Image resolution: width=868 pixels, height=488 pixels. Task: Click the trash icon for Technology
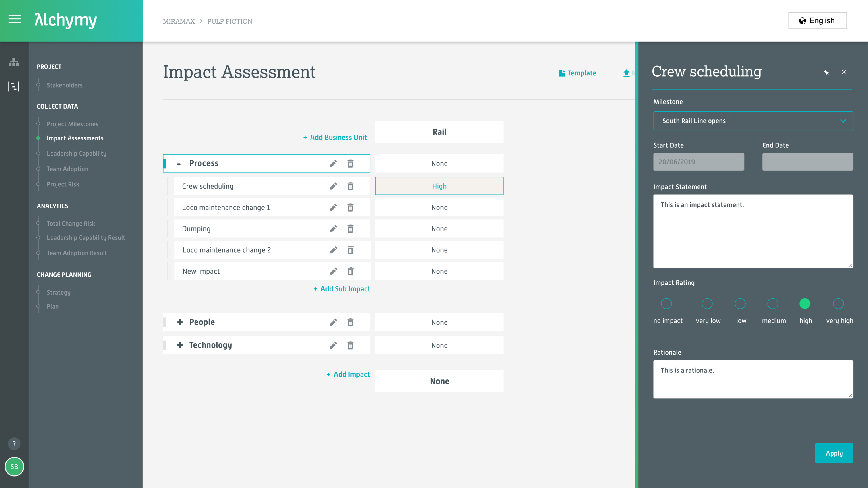(x=350, y=345)
